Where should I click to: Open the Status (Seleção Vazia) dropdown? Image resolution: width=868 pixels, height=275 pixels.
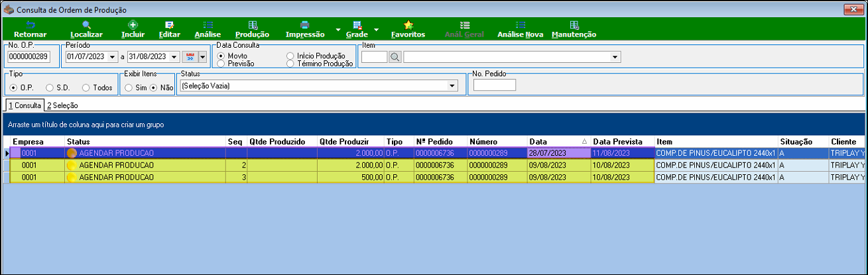[x=452, y=86]
